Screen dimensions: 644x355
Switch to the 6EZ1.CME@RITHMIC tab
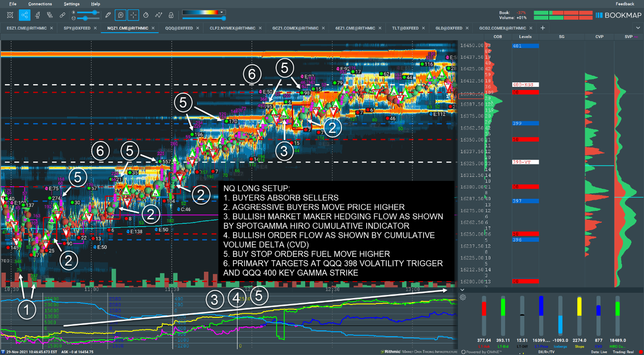(355, 28)
